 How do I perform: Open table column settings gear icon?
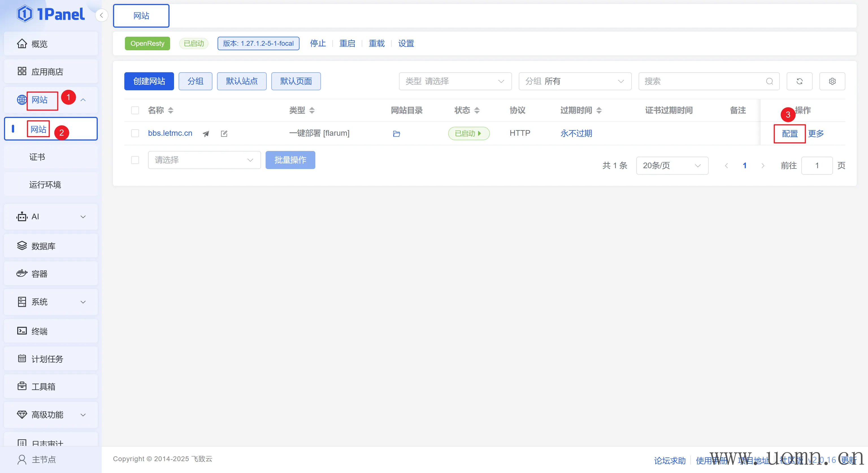point(832,81)
